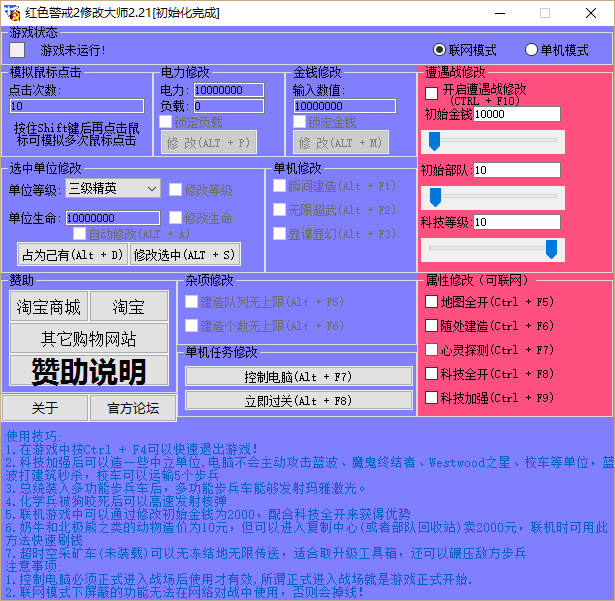The width and height of the screenshot is (615, 601).
Task: Open the 官方论坛 button
Action: pyautogui.click(x=132, y=408)
